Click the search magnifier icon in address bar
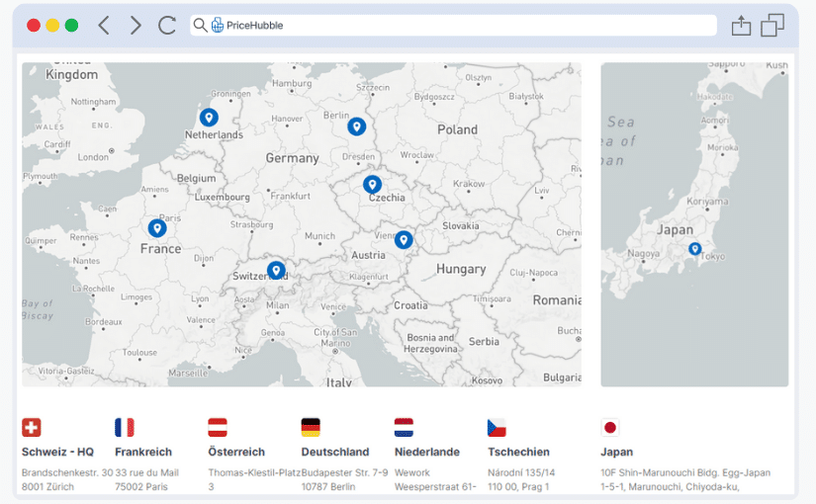Viewport: 816px width, 504px height. pos(200,25)
